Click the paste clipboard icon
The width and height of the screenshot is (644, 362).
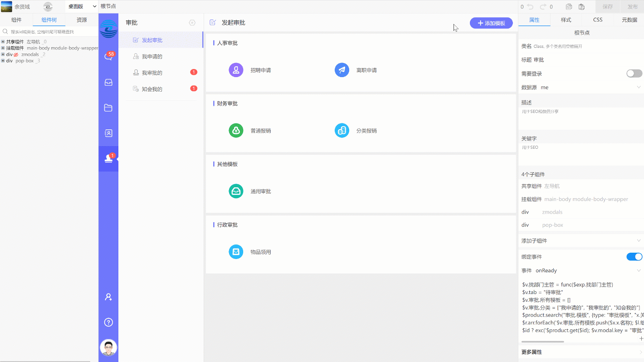[581, 7]
